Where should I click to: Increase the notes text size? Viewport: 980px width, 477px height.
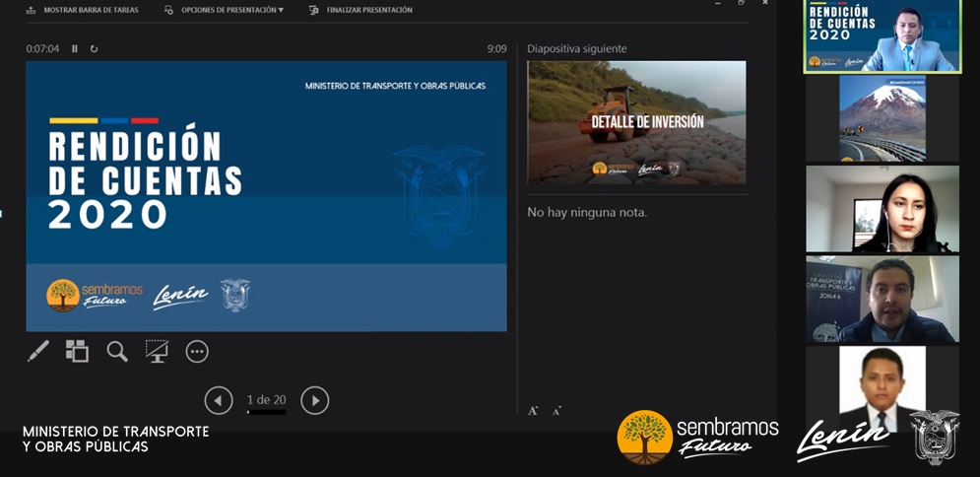[x=533, y=410]
